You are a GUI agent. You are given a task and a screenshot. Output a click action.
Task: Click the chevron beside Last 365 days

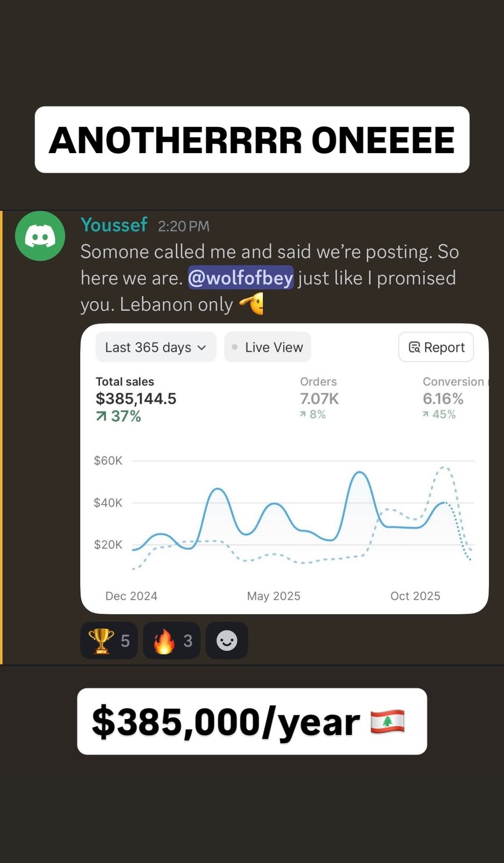point(202,348)
